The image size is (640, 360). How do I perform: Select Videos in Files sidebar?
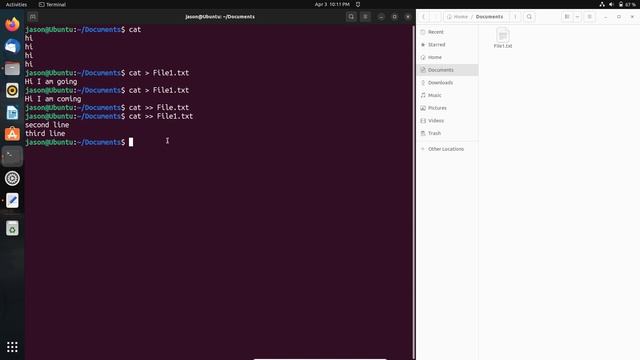tap(448, 120)
